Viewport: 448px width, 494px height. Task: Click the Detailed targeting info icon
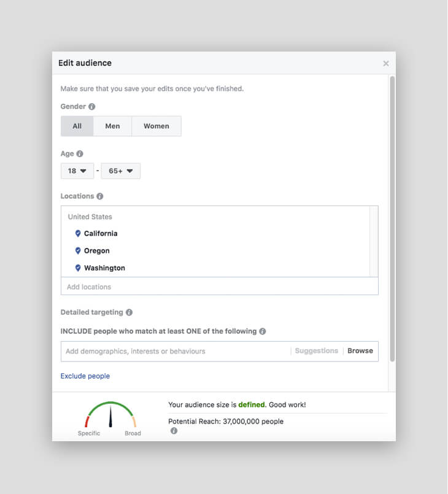pos(129,312)
